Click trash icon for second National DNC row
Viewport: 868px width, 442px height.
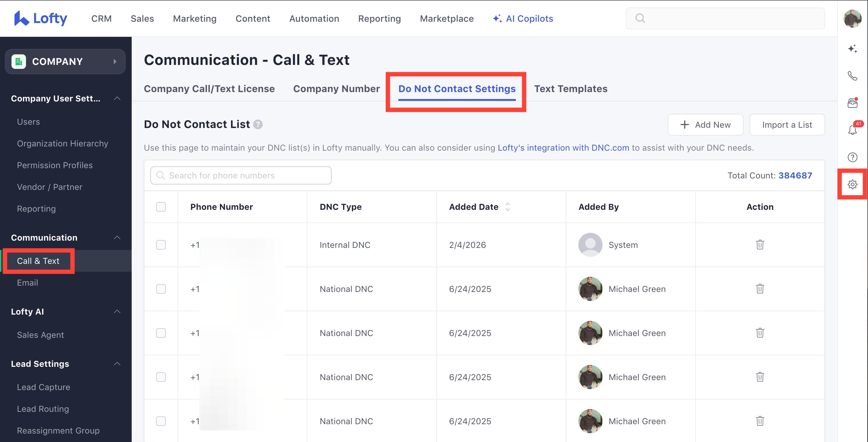760,333
